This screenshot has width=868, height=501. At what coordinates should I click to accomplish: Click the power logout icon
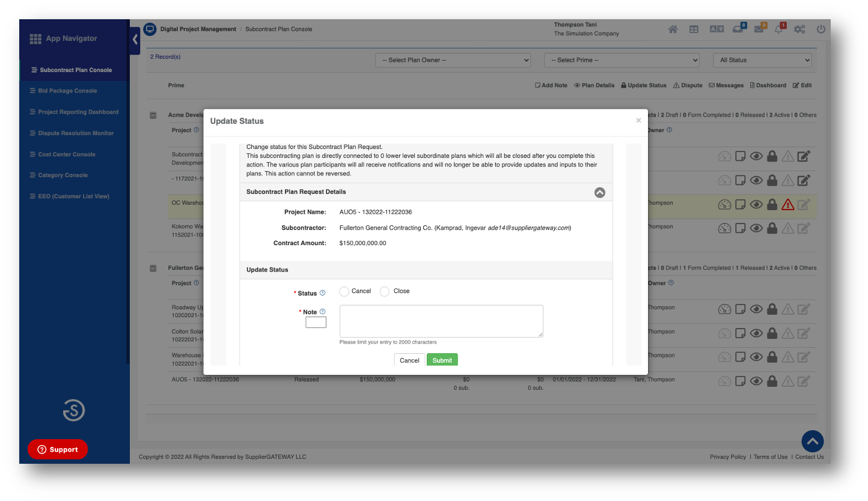821,29
